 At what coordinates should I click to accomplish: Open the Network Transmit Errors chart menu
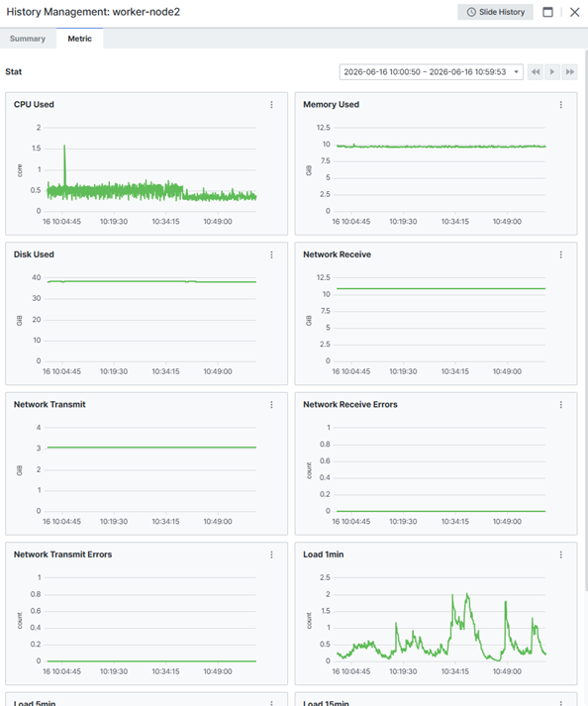coord(271,555)
